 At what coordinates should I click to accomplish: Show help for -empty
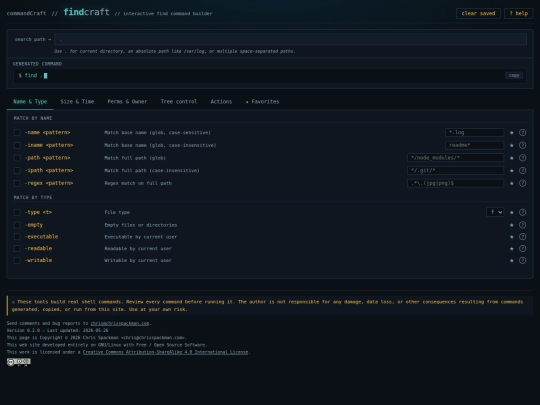coord(522,225)
